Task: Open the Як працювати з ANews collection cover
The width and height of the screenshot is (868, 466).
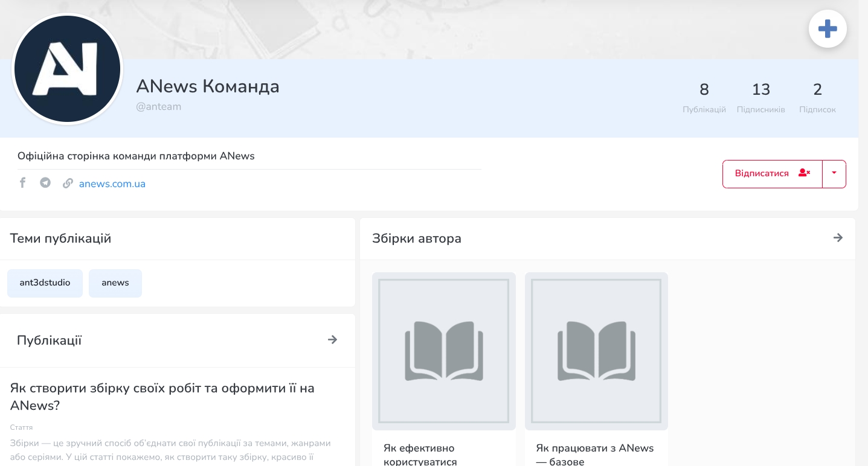Action: tap(596, 351)
